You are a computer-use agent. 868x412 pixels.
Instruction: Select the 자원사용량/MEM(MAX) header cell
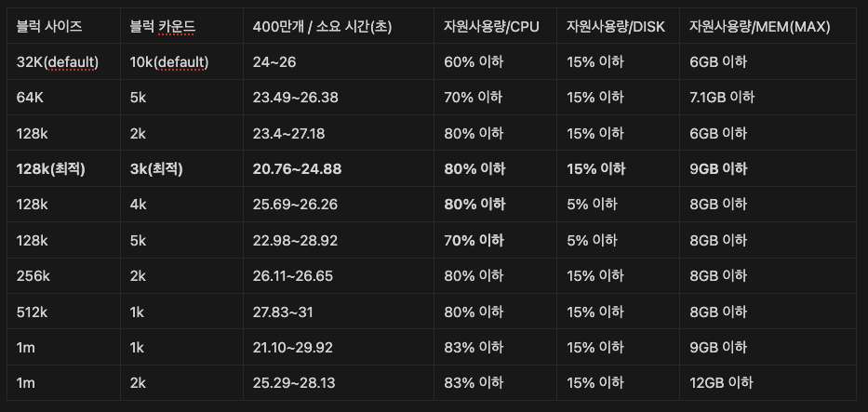(x=768, y=26)
